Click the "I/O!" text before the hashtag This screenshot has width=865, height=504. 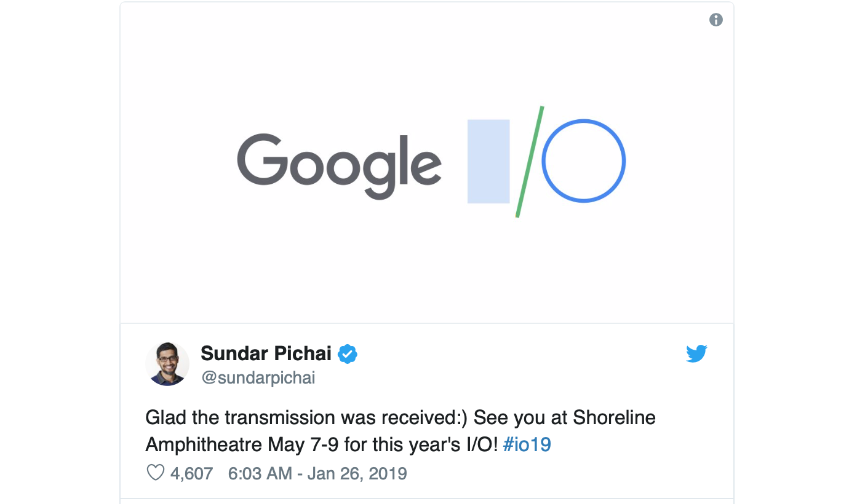coord(480,444)
